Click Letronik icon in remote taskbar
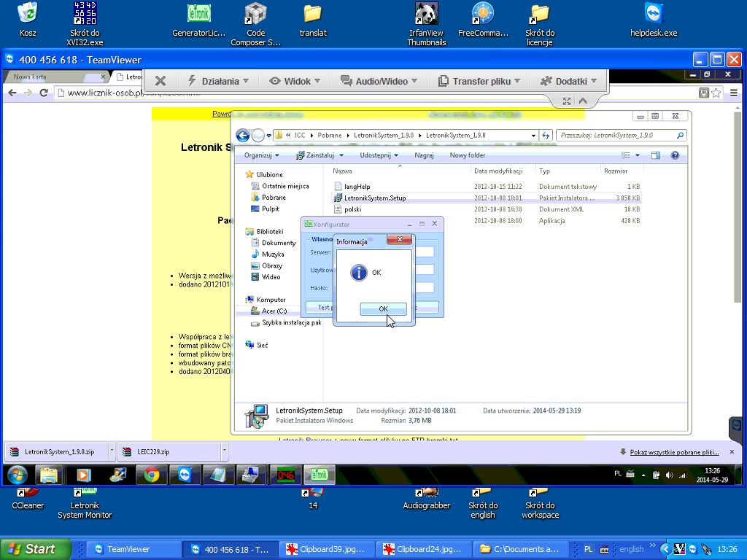This screenshot has width=747, height=560. [320, 475]
